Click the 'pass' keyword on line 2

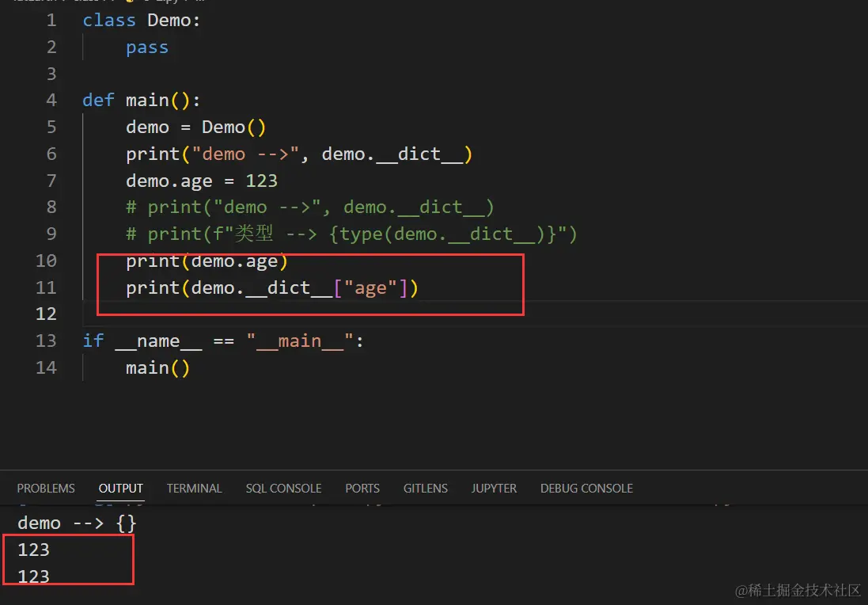146,48
